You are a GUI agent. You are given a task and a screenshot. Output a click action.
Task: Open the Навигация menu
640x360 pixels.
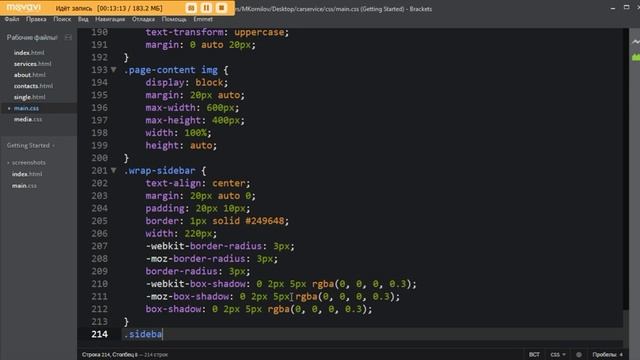pyautogui.click(x=110, y=19)
